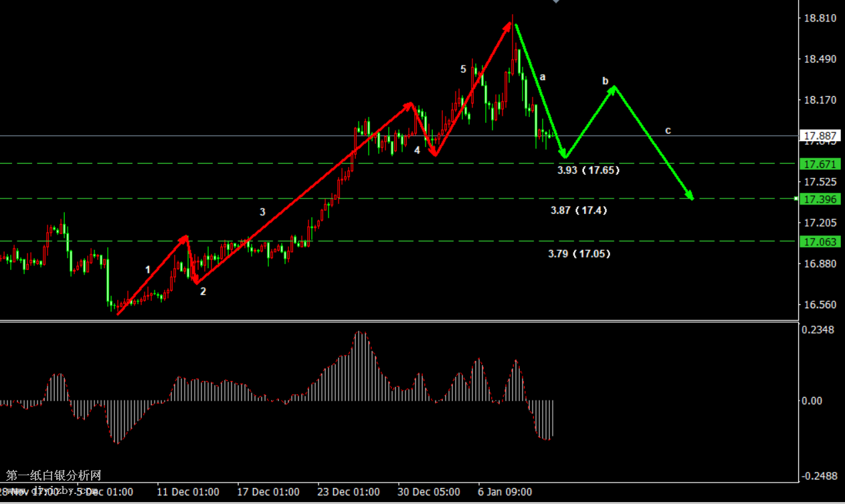Select the wave '5' label
845x504 pixels.
(x=463, y=69)
